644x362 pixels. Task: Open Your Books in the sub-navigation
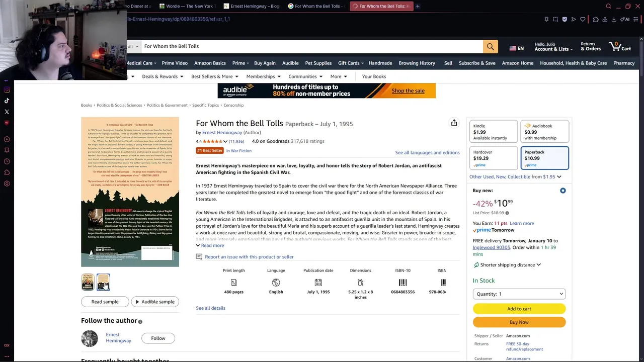pyautogui.click(x=374, y=76)
